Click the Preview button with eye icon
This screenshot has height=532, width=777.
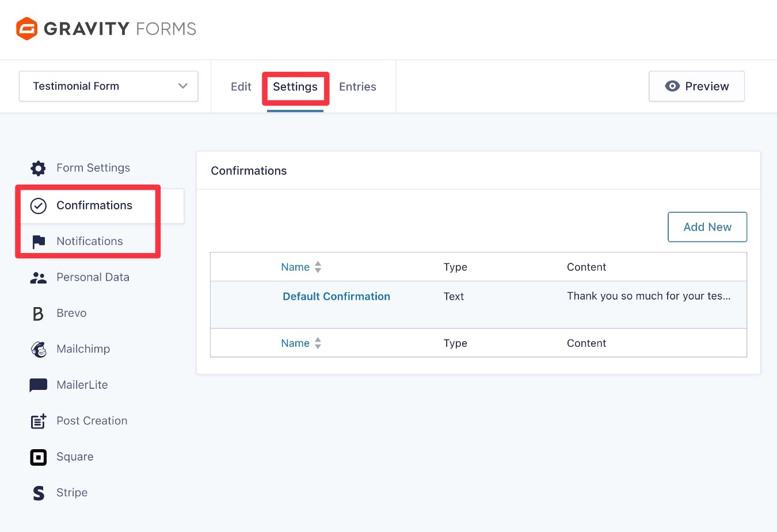tap(696, 86)
